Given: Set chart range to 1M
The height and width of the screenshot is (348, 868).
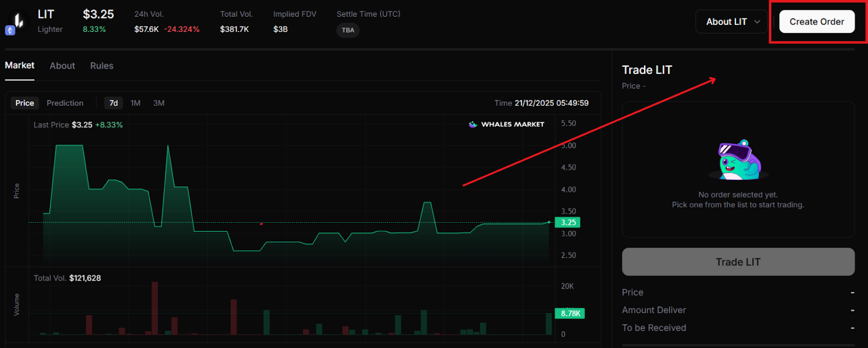Looking at the screenshot, I should [x=136, y=103].
